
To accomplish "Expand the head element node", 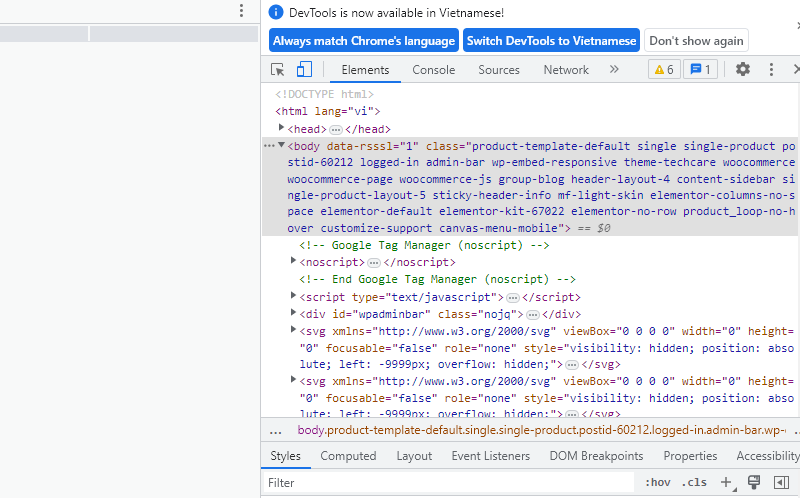I will point(282,129).
